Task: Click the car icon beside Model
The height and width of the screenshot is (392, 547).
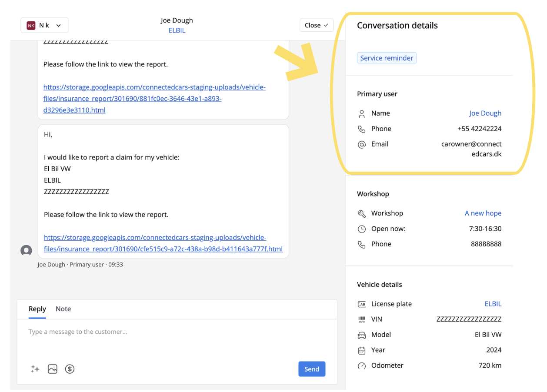Action: click(x=362, y=335)
